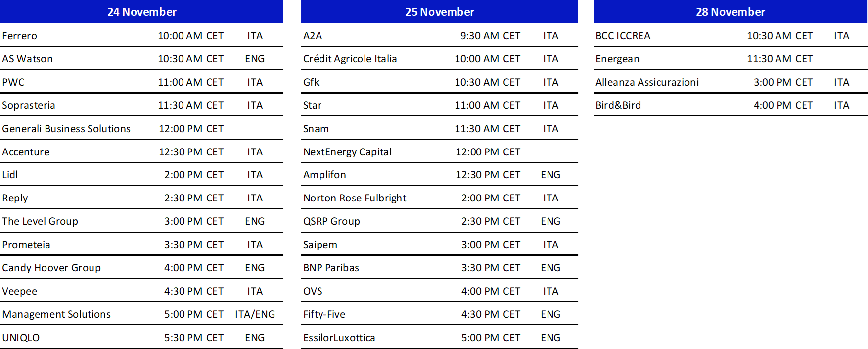Click Norton Rose Fulbright entry
Screen dimensions: 868x349
click(355, 198)
